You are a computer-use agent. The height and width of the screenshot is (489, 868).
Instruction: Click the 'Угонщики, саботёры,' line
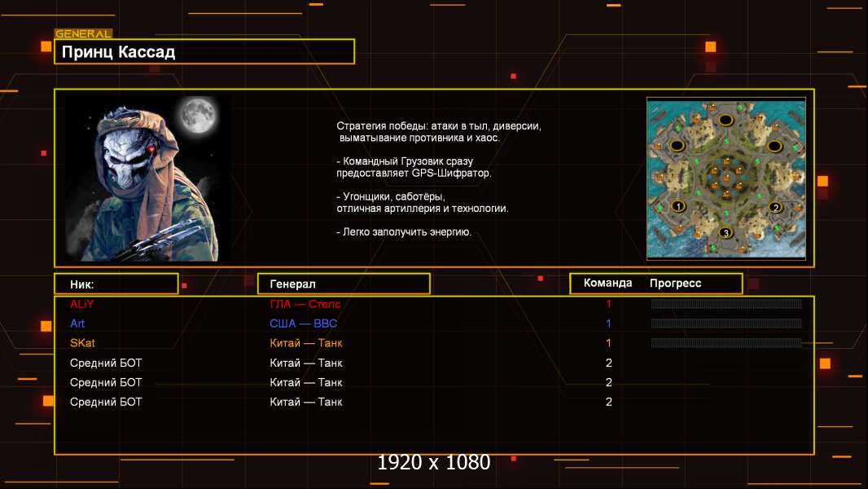pyautogui.click(x=391, y=196)
